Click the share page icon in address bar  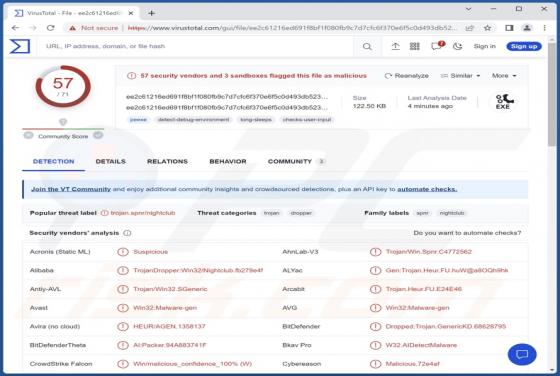[470, 28]
